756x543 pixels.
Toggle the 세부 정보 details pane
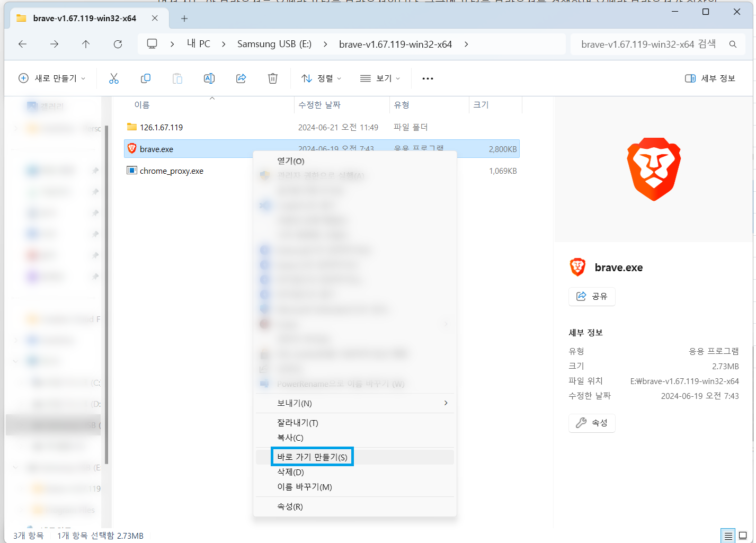click(710, 78)
